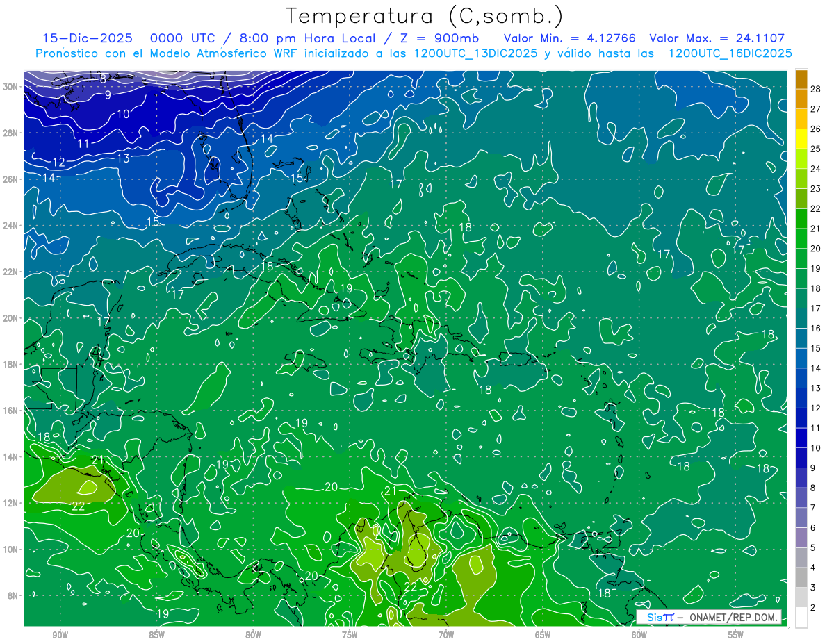834x644 pixels.
Task: Click the color bar value "23"
Action: click(x=815, y=189)
